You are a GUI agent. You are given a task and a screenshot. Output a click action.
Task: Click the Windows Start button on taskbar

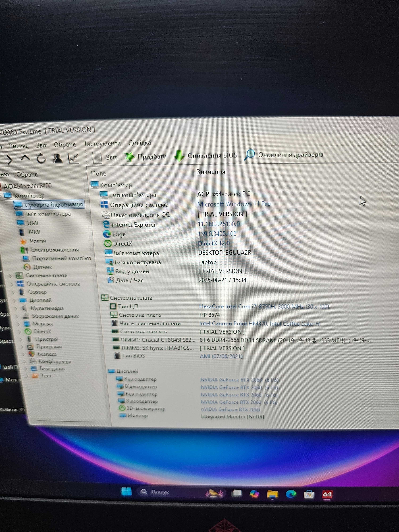pos(126,492)
